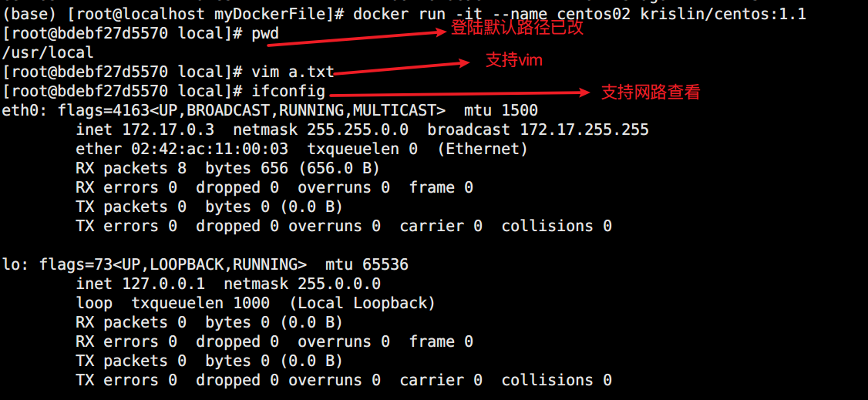Click the red 支持网路查看 annotation label
This screenshot has width=868, height=400.
pos(650,92)
